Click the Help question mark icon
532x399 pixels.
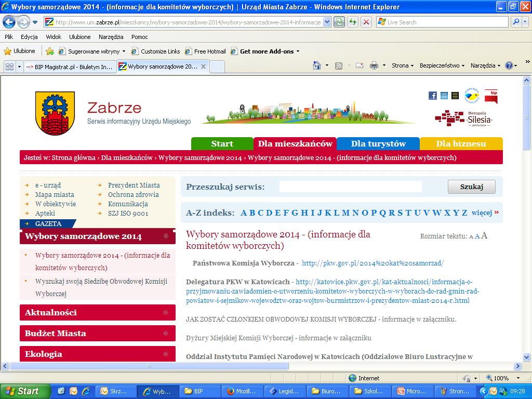(x=509, y=66)
